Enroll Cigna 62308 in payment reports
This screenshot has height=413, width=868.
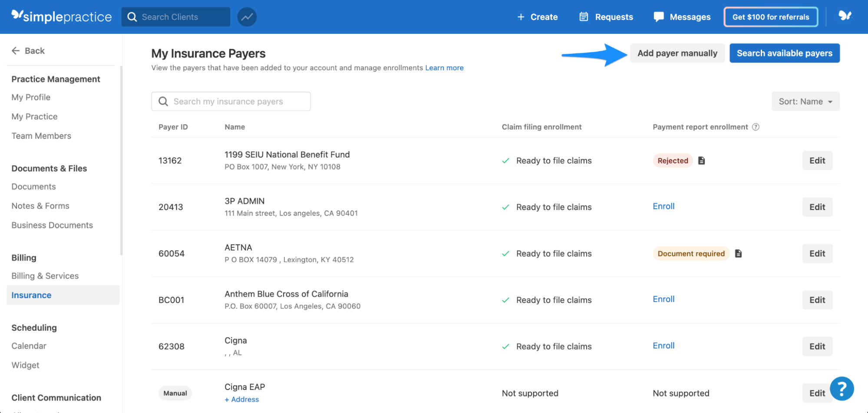663,345
